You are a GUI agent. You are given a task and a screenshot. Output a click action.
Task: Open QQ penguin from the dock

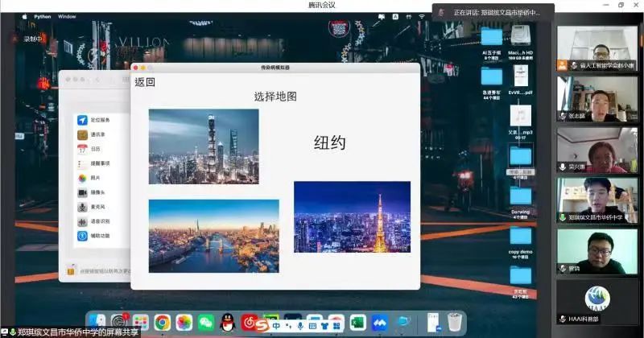(x=228, y=323)
